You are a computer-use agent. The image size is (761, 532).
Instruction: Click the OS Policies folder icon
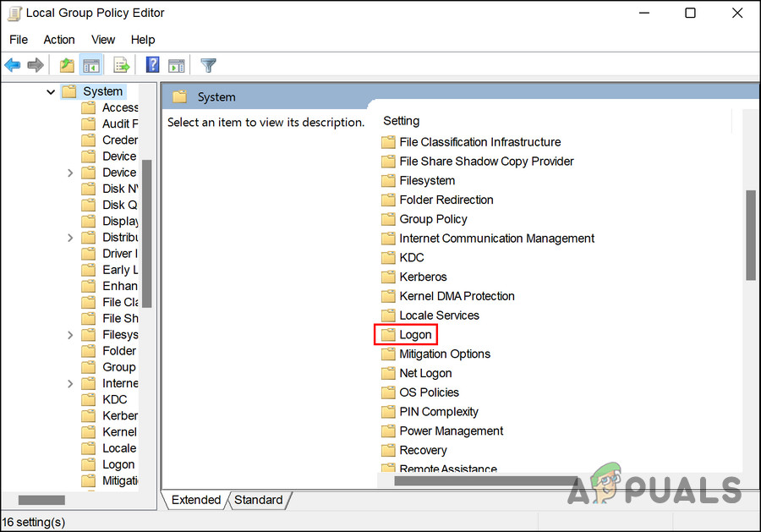pyautogui.click(x=388, y=392)
